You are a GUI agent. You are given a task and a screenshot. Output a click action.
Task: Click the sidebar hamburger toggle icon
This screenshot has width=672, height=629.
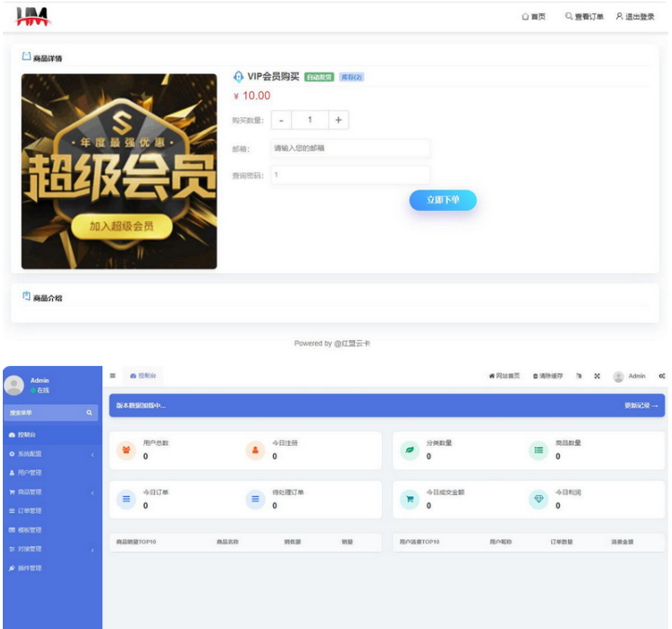pyautogui.click(x=112, y=375)
